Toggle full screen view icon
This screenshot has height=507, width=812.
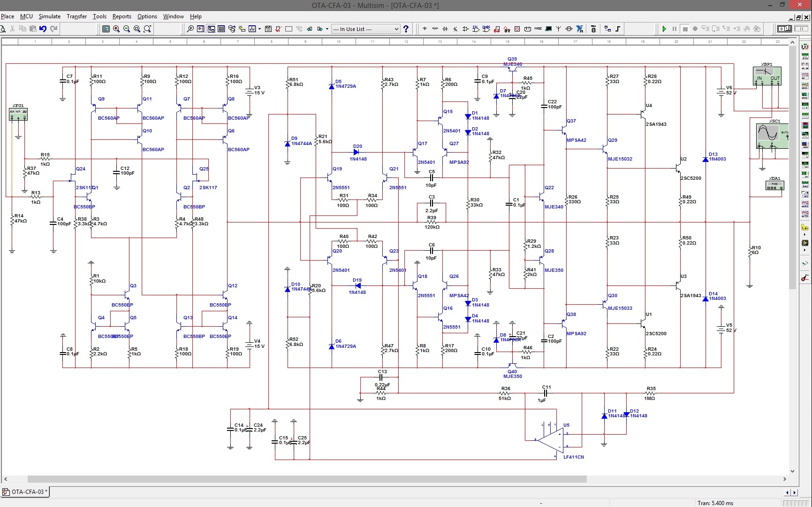106,29
